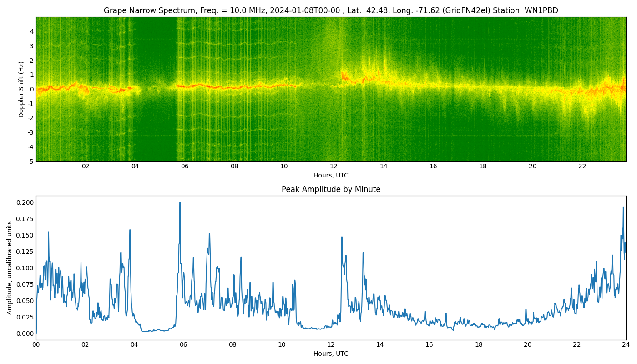Screen dimensions: 637x364
Task: Click the Doppler Shift (Hz) axis label
Action: point(21,89)
